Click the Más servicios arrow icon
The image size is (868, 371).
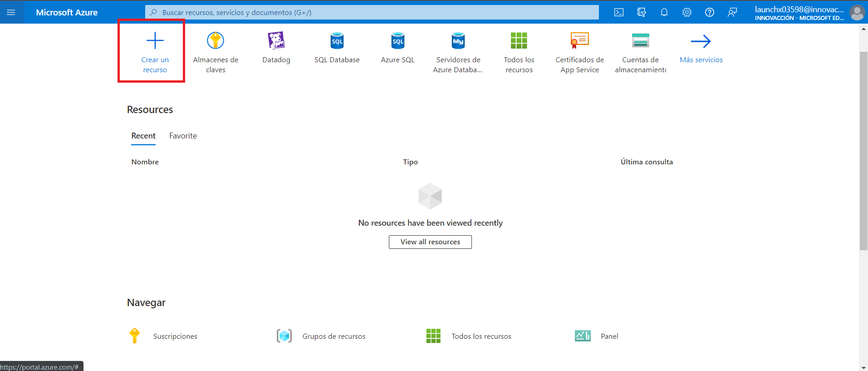tap(701, 41)
